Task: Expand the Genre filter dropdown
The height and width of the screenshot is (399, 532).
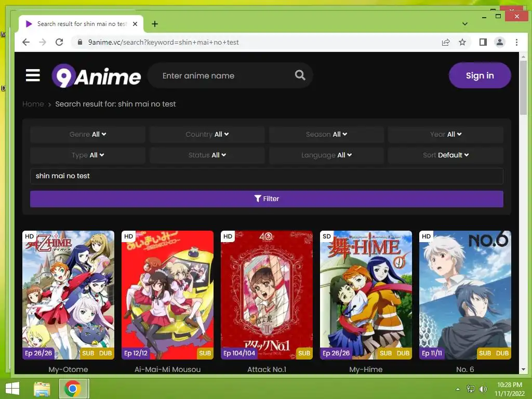Action: [x=87, y=135]
